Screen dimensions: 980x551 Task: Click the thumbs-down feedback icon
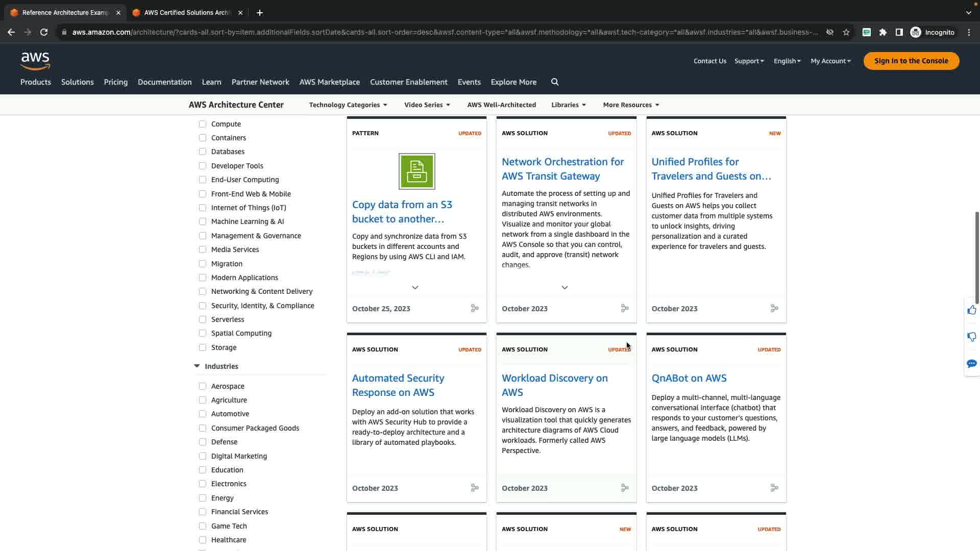point(971,337)
